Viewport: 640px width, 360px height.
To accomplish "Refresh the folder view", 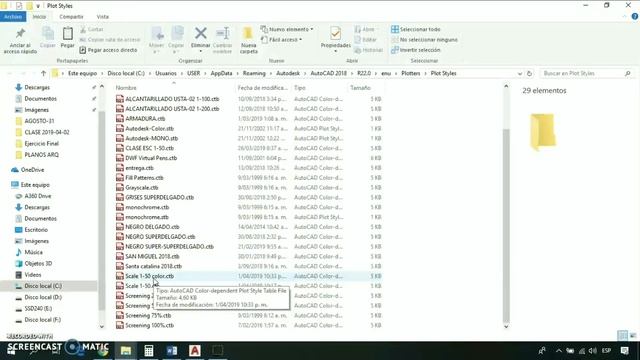I will 529,73.
